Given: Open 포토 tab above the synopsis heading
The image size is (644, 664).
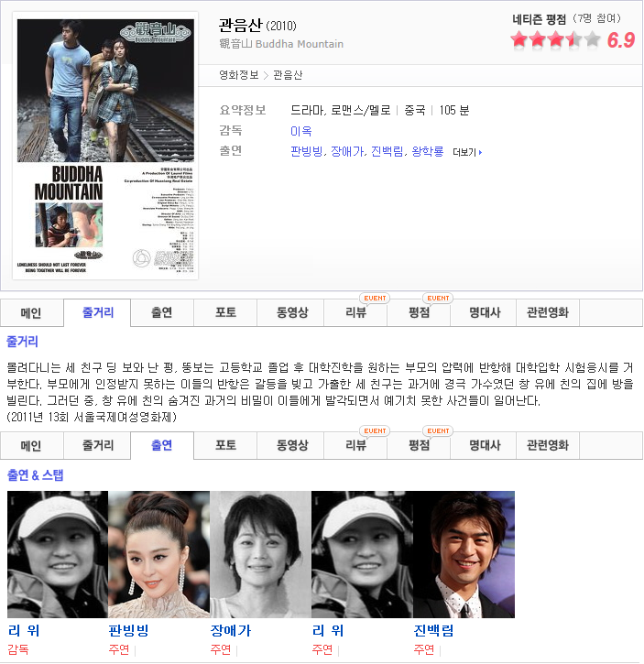Looking at the screenshot, I should [225, 312].
